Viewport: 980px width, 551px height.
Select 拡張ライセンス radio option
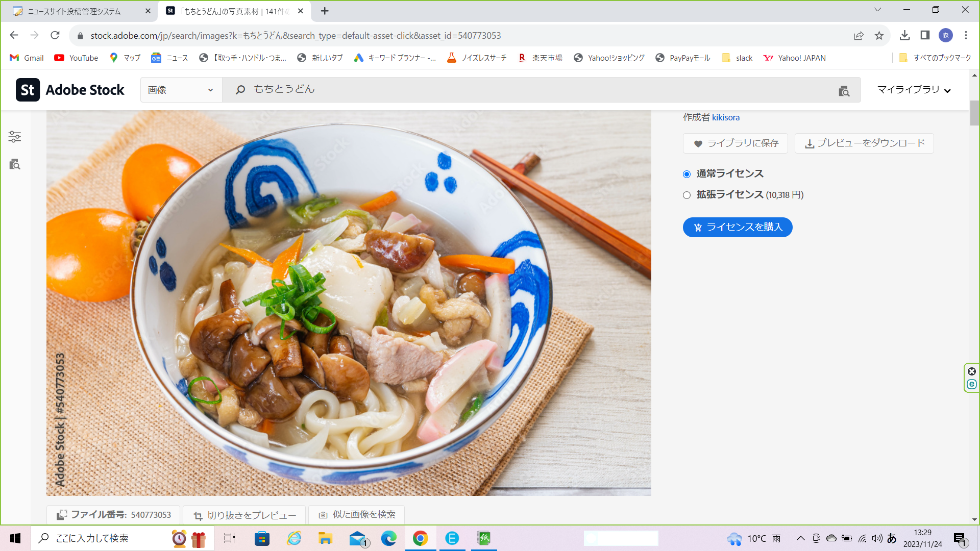tap(687, 195)
